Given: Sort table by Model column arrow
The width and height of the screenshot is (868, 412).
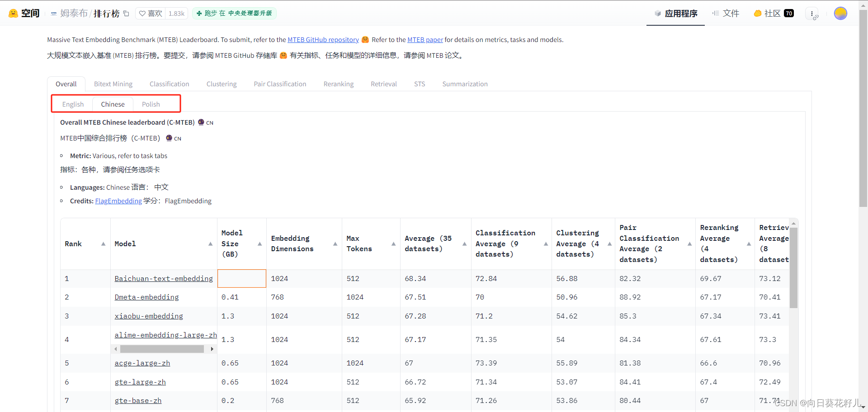Looking at the screenshot, I should click(210, 244).
